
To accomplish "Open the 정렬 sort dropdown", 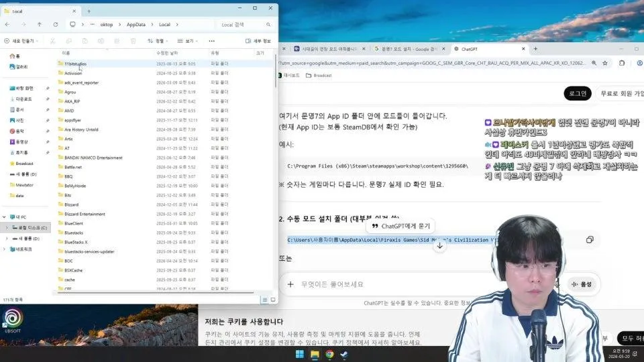I will coord(158,41).
